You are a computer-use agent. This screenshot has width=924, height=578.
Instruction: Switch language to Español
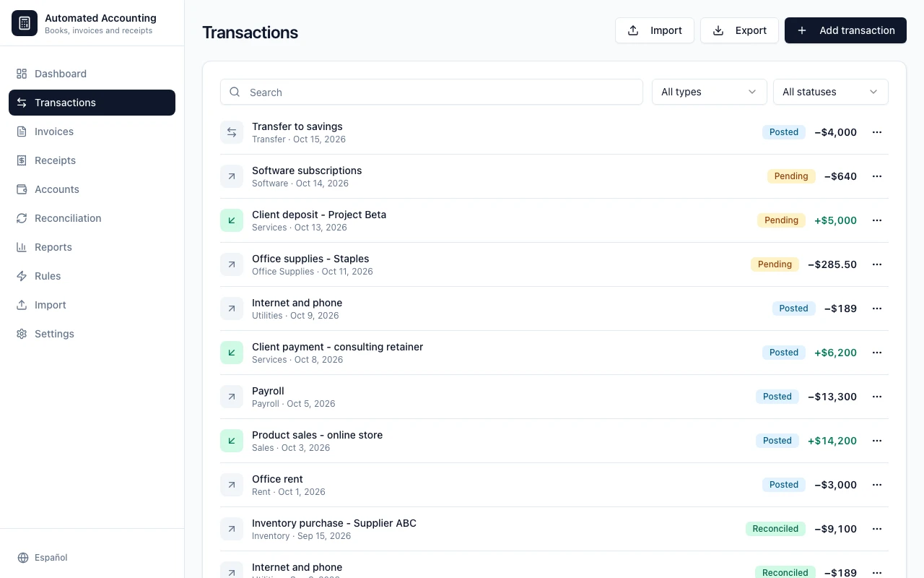pos(43,558)
